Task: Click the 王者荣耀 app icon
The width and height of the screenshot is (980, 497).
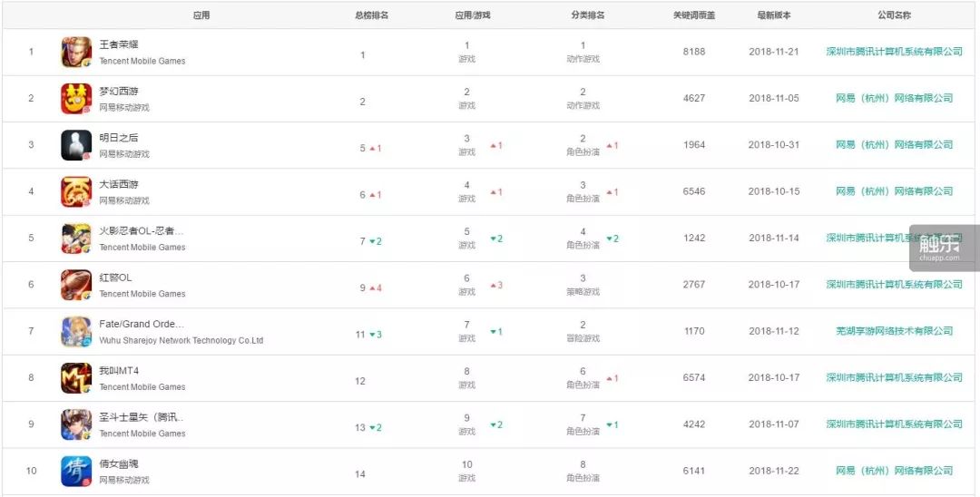Action: 76,53
